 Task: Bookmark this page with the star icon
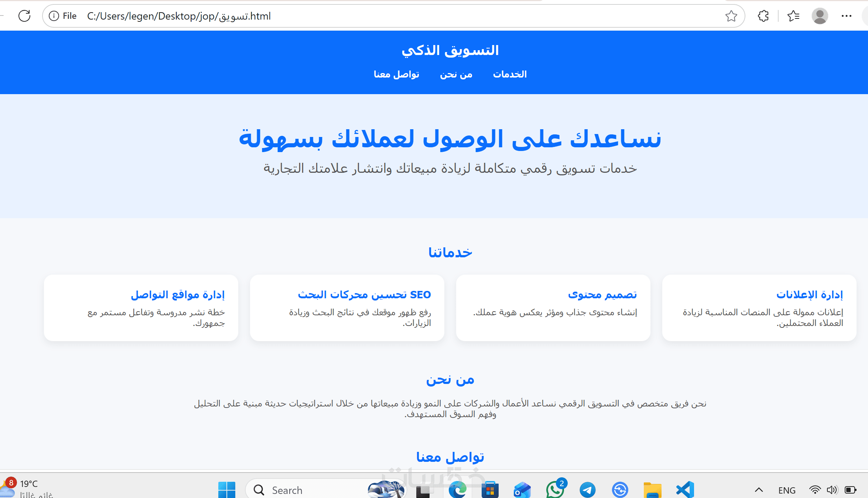[x=731, y=16]
